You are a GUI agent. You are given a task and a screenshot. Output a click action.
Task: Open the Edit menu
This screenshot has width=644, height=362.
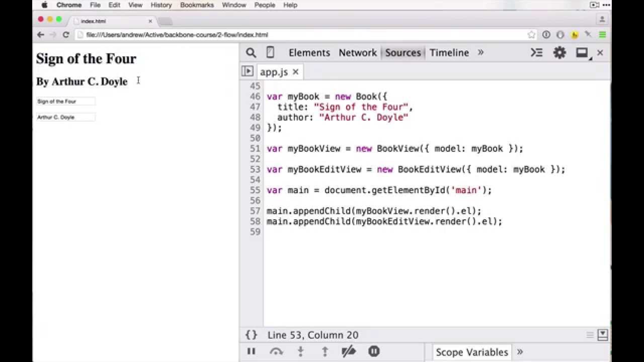[114, 5]
